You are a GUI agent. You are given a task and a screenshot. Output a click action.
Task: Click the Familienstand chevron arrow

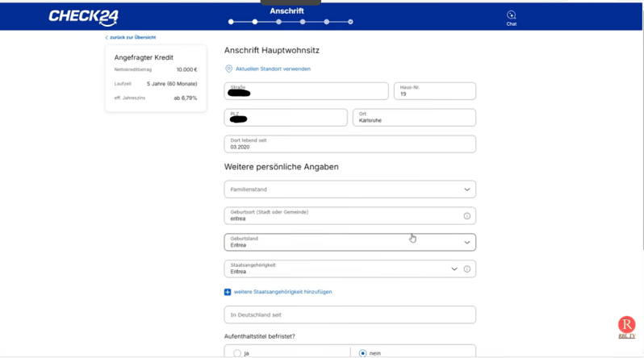467,189
